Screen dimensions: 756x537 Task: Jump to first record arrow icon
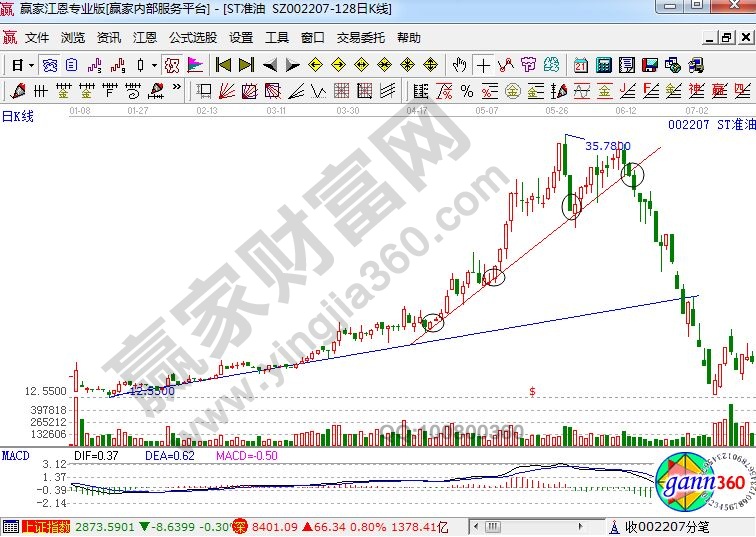[x=223, y=65]
